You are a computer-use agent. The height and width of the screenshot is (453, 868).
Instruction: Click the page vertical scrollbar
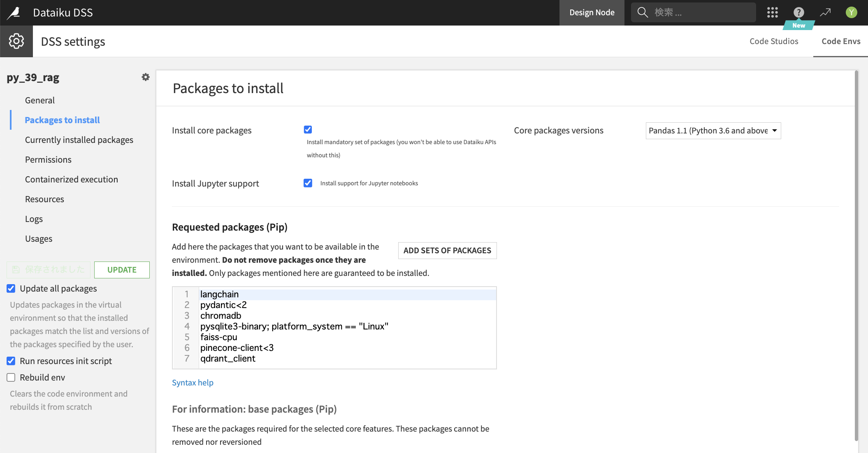856,255
